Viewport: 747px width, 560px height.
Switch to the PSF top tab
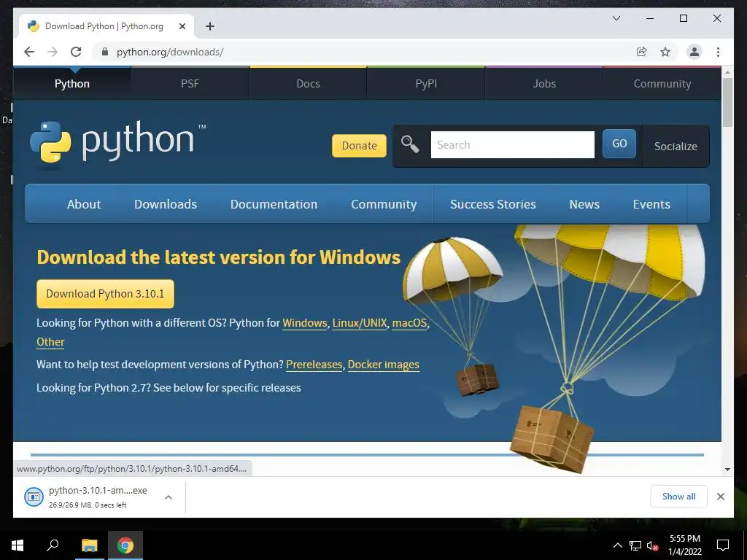pos(190,83)
